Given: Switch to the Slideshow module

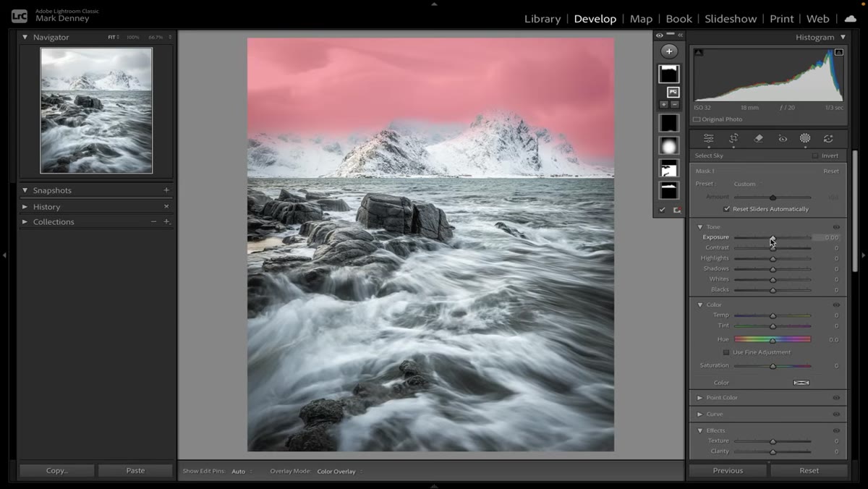Looking at the screenshot, I should coord(731,19).
